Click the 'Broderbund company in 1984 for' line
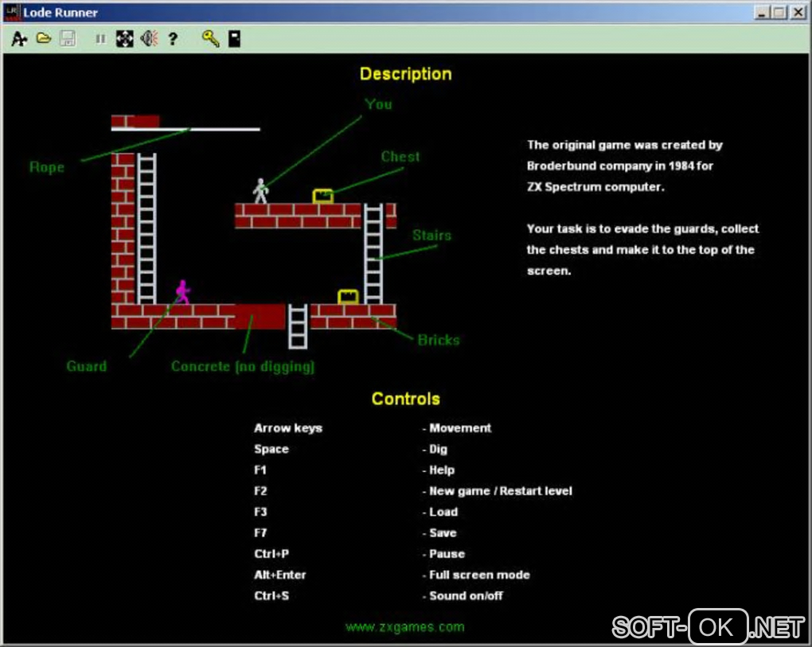812x647 pixels. (x=620, y=166)
